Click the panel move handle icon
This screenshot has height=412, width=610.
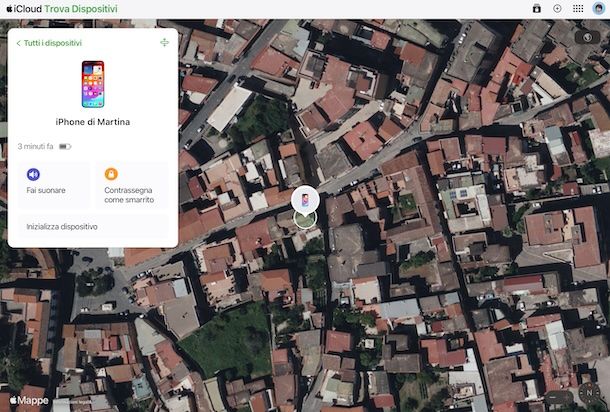click(x=165, y=42)
